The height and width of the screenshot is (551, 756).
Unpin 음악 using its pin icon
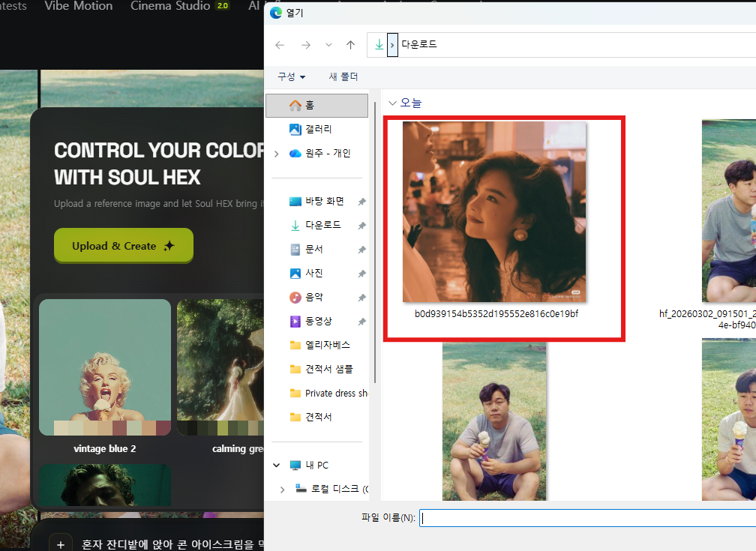361,298
